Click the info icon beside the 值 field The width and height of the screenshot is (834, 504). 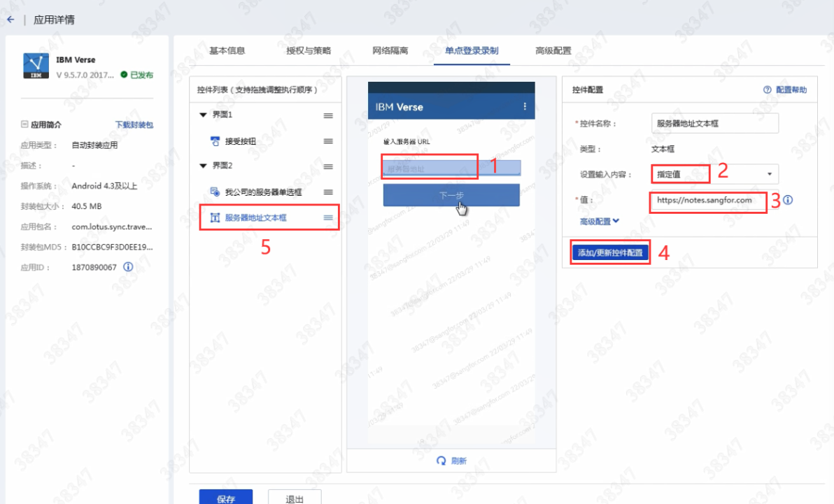tap(788, 200)
